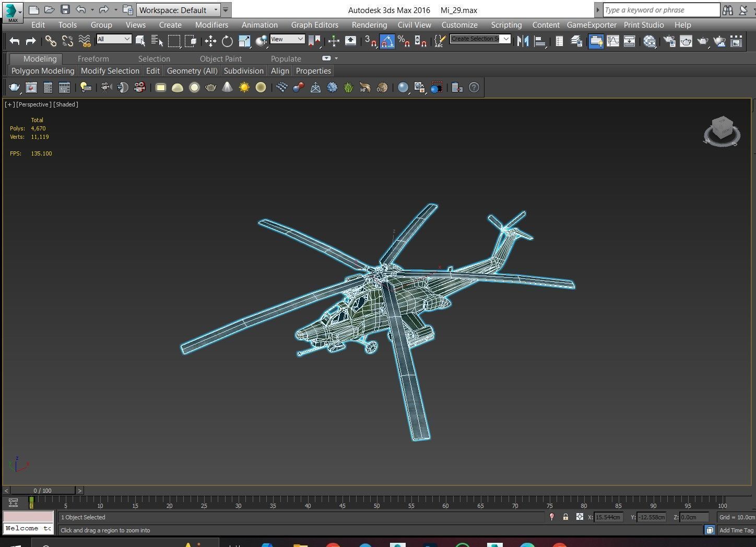Activate the Select and Rotate tool
The width and height of the screenshot is (756, 547).
click(x=227, y=41)
